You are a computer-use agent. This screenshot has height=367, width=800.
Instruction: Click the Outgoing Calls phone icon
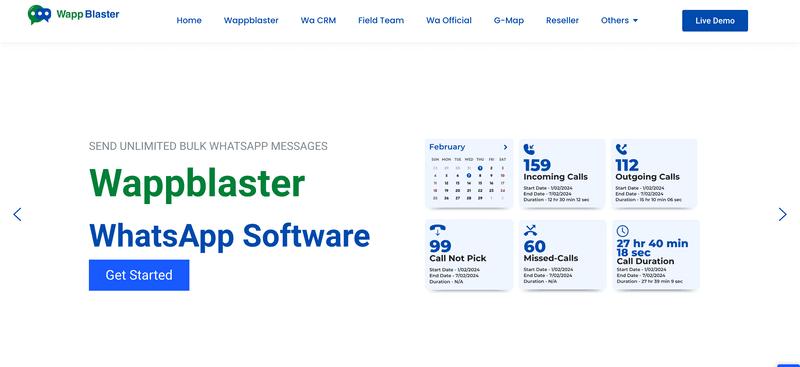(621, 150)
